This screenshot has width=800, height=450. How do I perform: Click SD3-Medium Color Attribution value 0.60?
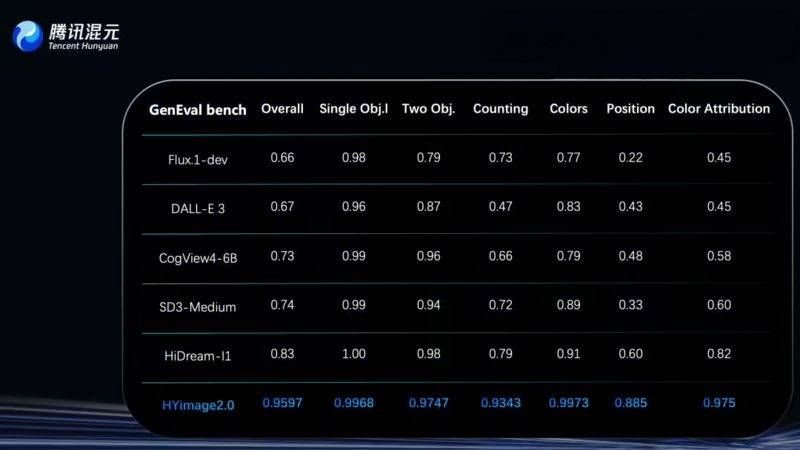pyautogui.click(x=719, y=305)
